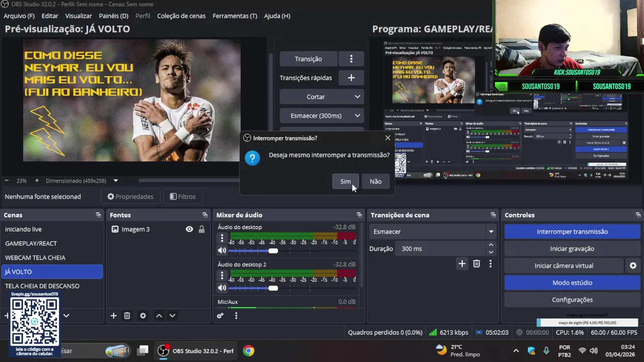
Task: Zoom out preview with minus button
Action: tap(7, 180)
